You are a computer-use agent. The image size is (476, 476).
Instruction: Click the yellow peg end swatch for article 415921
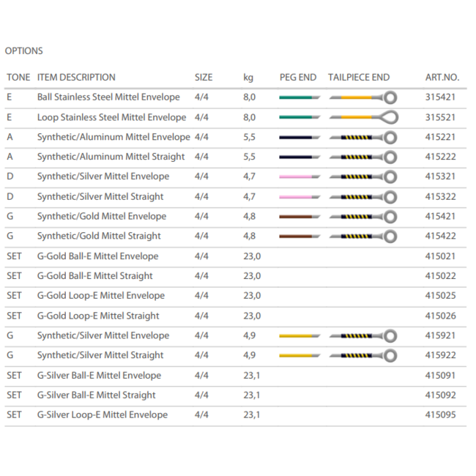[299, 335]
